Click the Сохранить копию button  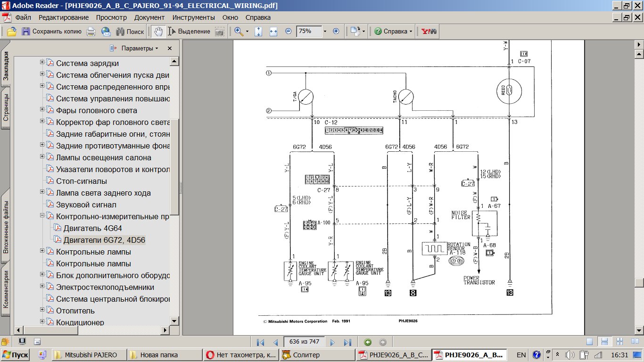pos(51,32)
